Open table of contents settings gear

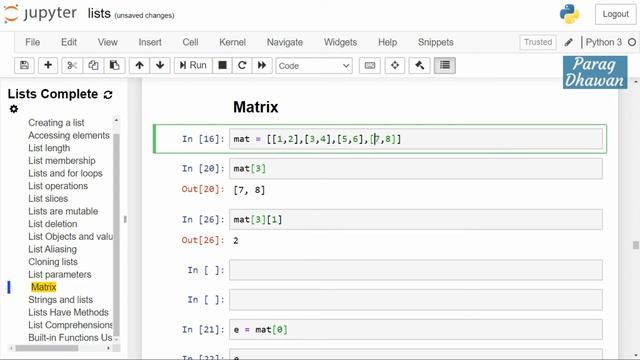[x=14, y=109]
